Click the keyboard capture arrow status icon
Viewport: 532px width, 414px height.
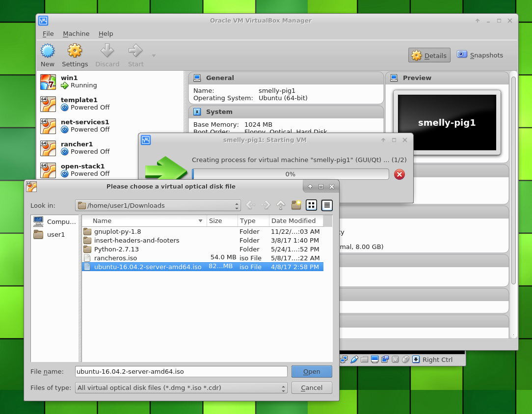coord(416,359)
